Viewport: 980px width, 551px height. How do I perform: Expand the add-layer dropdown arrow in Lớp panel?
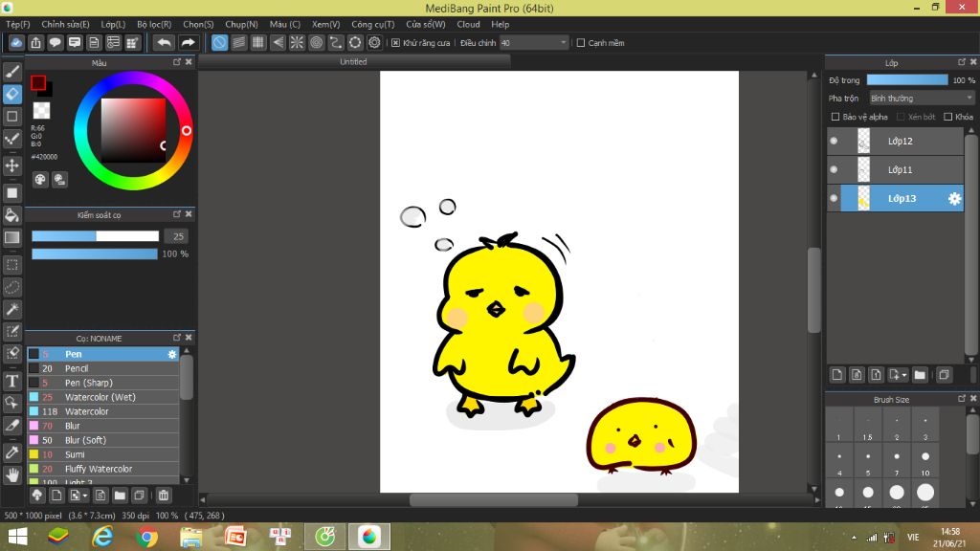pos(904,375)
